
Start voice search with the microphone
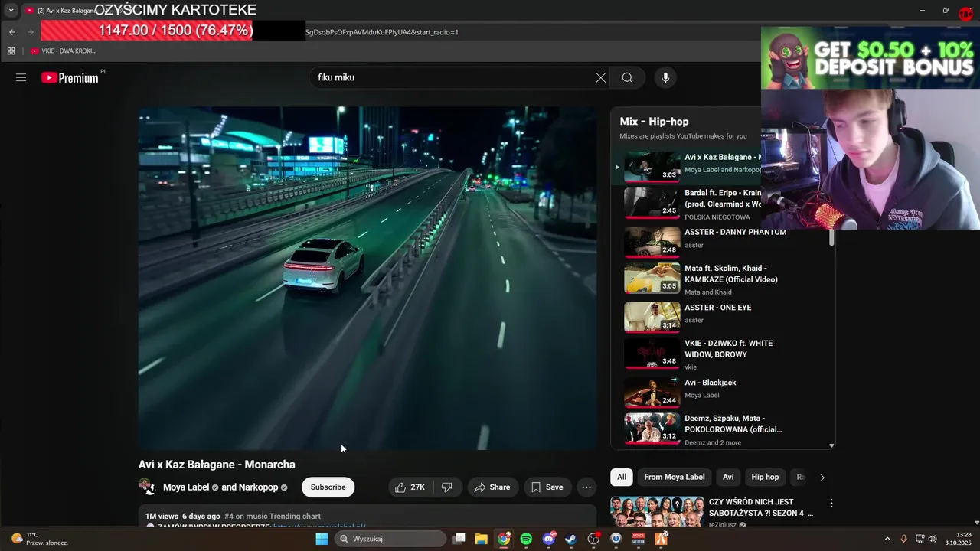pyautogui.click(x=665, y=77)
